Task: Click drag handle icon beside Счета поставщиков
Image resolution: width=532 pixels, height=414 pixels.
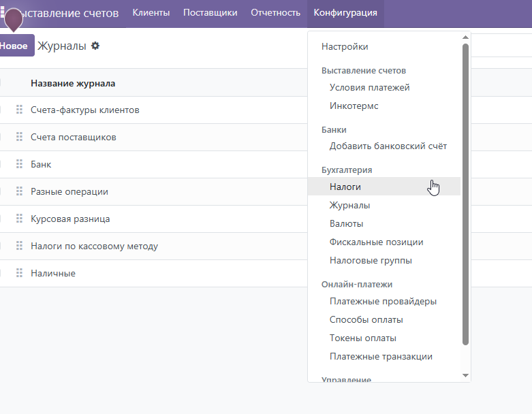Action: click(19, 137)
